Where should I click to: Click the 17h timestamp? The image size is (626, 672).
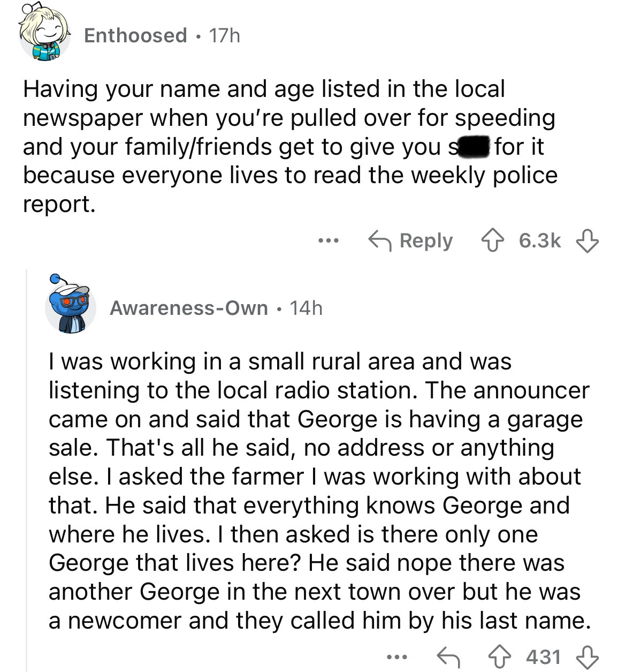tap(224, 35)
